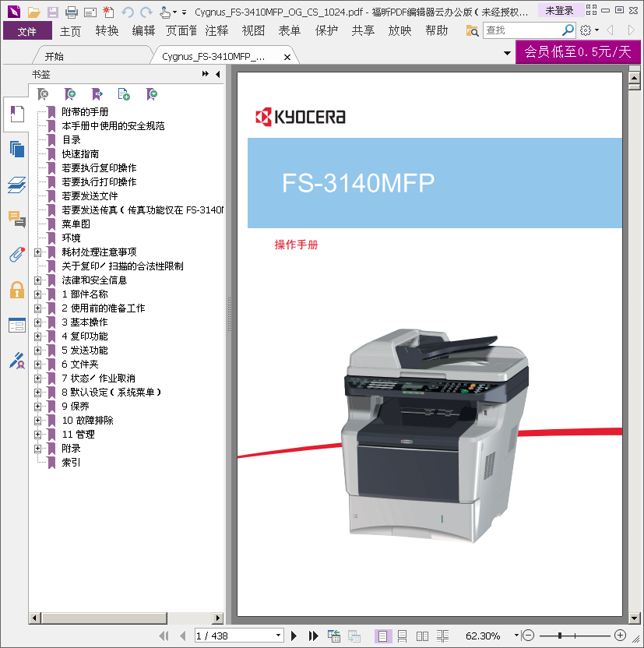Click the 未登录 login button
The width and height of the screenshot is (644, 648).
[x=559, y=10]
